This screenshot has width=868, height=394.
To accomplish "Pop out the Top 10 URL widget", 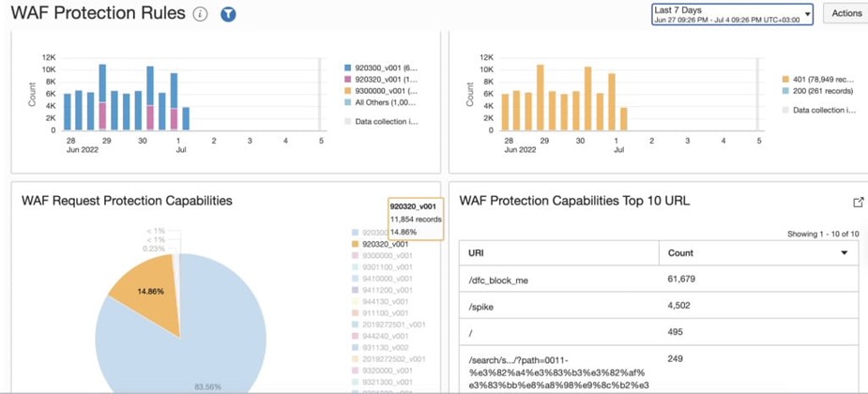I will (x=858, y=203).
